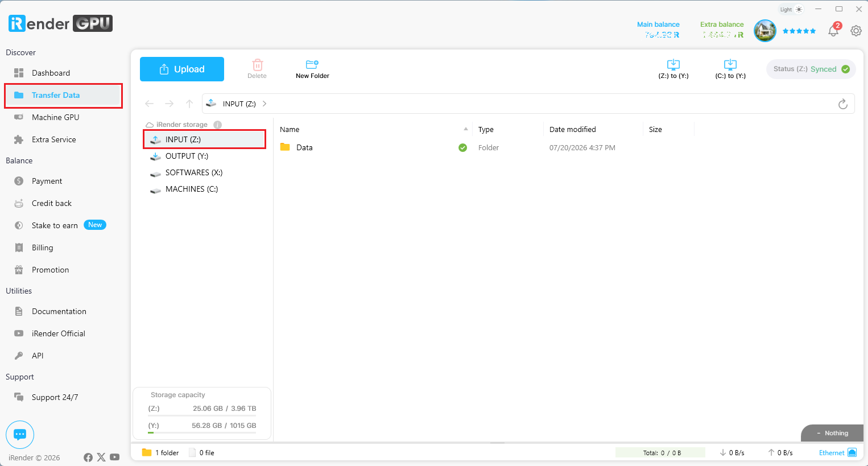Click the INPUT (Z:) breadcrumb
868x466 pixels.
239,104
